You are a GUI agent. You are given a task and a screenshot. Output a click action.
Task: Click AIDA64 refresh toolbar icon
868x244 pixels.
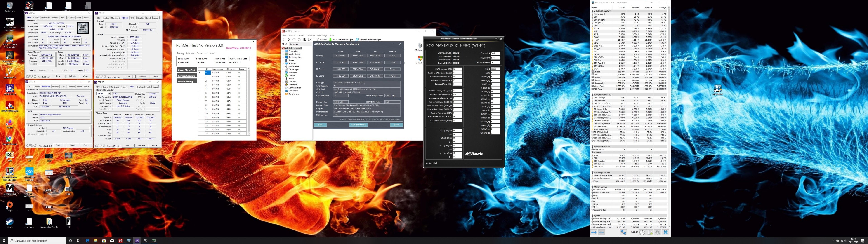click(299, 40)
